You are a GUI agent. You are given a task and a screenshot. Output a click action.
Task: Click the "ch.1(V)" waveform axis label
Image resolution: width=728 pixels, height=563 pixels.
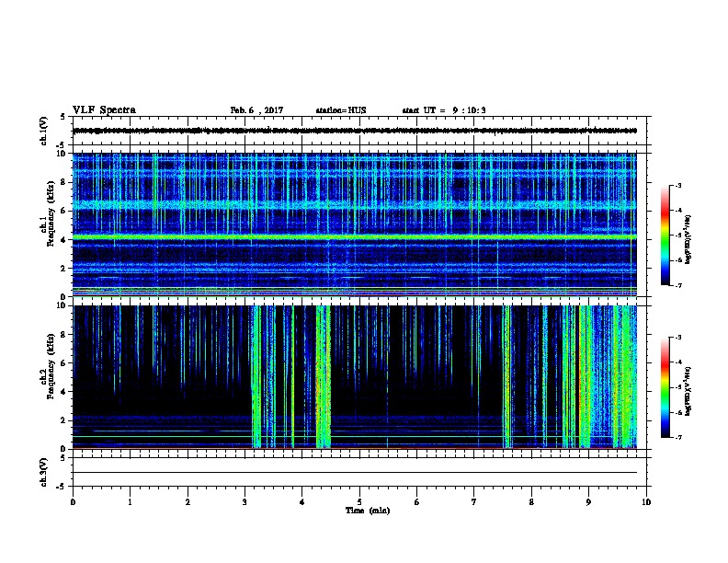pyautogui.click(x=44, y=131)
